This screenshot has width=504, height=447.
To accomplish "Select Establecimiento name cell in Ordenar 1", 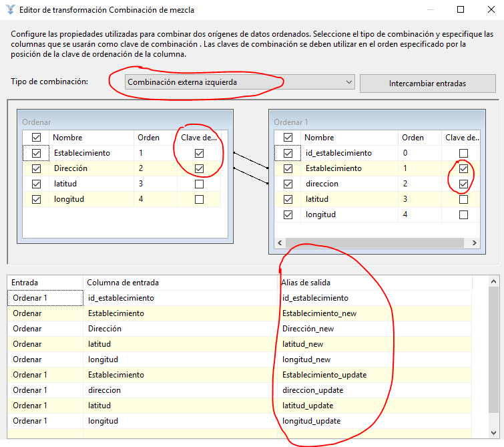I will point(349,168).
